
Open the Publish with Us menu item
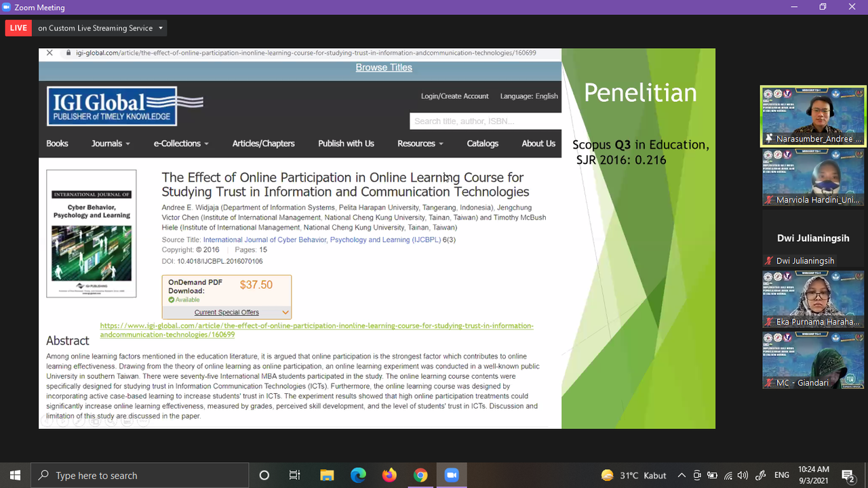(346, 144)
